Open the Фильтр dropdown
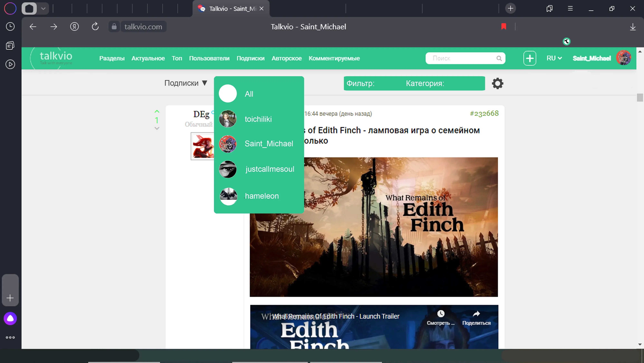This screenshot has height=363, width=644. pos(360,83)
